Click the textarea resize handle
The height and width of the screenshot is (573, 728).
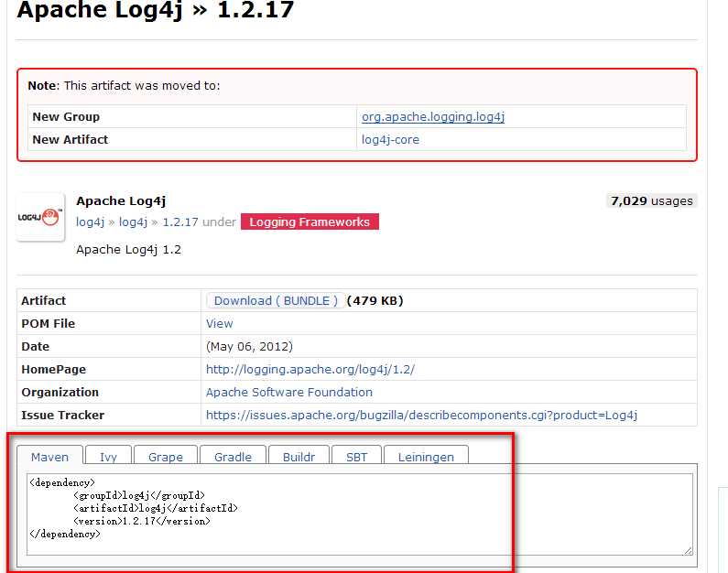(688, 551)
